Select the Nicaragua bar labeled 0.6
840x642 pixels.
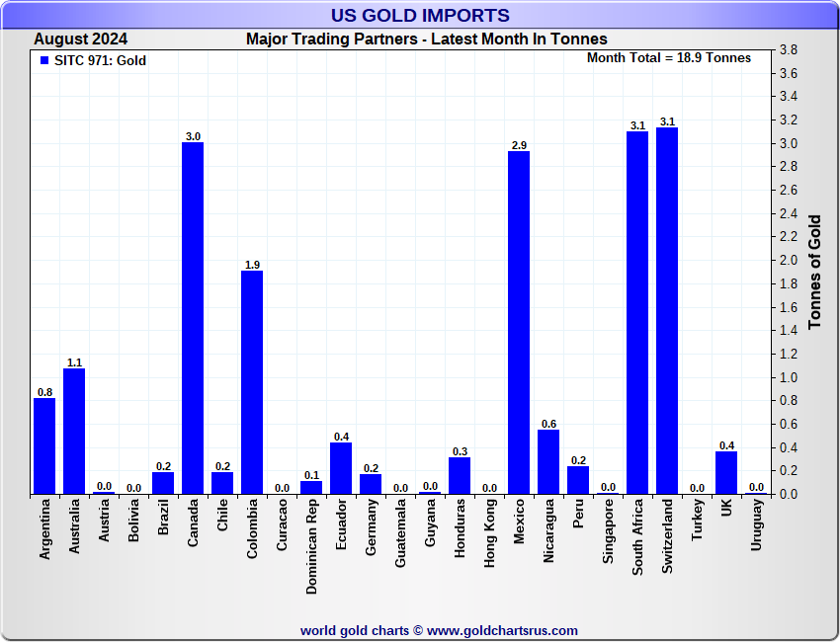coord(548,461)
